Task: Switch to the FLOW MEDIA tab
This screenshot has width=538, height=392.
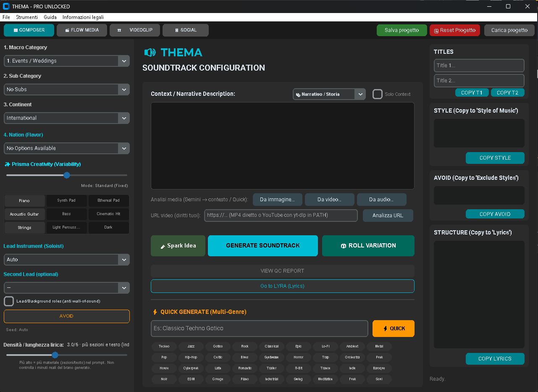Action: click(82, 30)
